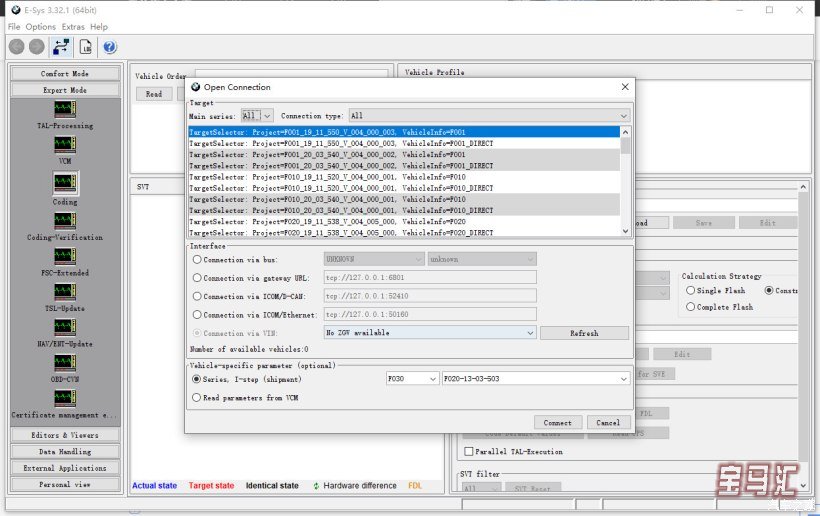Select F020_19_11_538 VehicleInfo=F020 target row

(x=404, y=222)
